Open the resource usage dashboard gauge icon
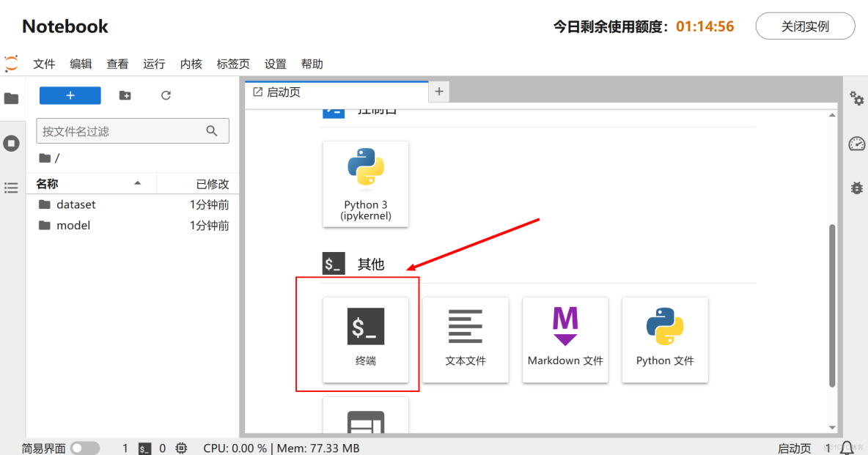The height and width of the screenshot is (455, 868). pyautogui.click(x=856, y=143)
